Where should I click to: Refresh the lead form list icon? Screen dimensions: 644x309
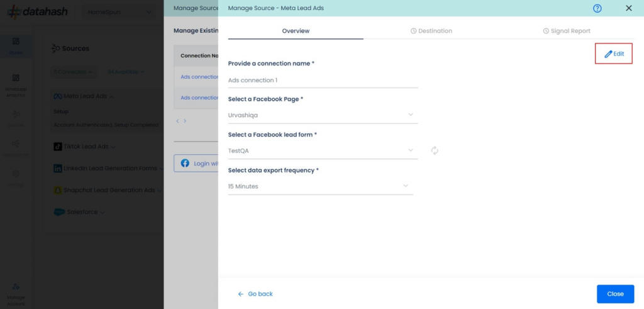click(435, 151)
